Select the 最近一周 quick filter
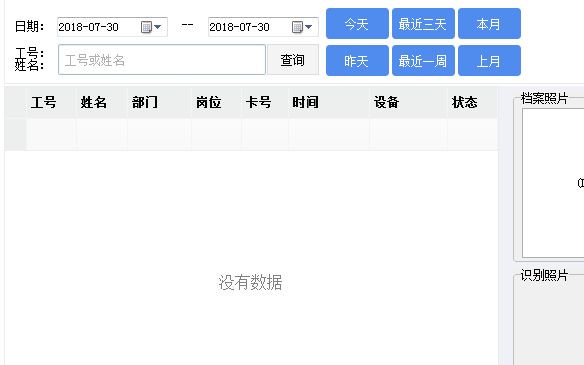 (x=423, y=60)
